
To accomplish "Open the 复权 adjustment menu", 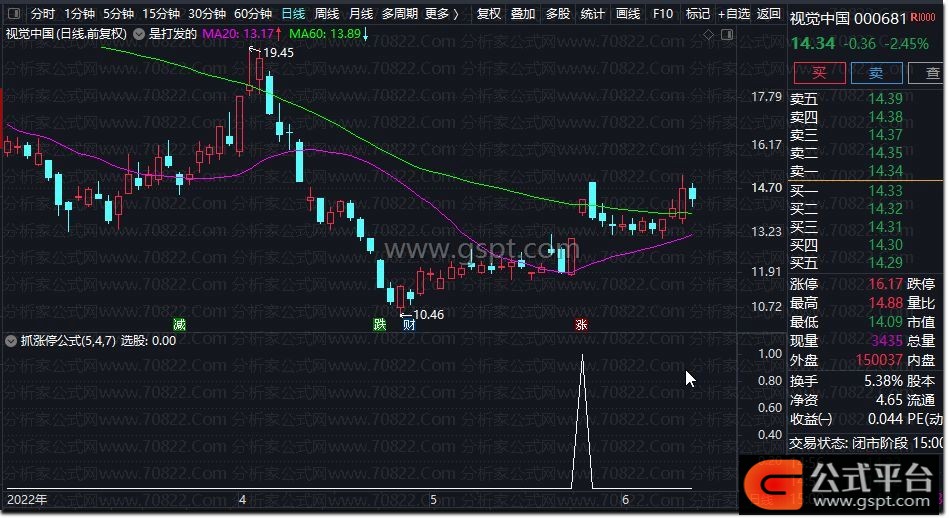I will pyautogui.click(x=489, y=13).
